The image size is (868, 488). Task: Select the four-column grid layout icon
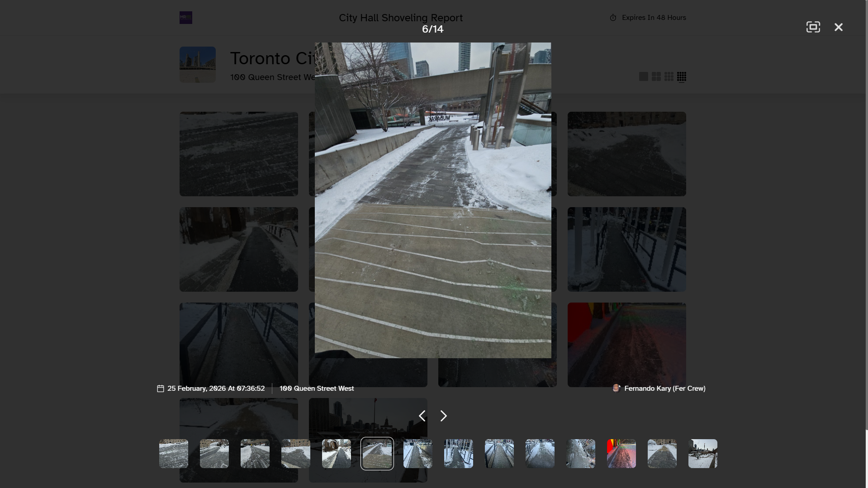682,76
